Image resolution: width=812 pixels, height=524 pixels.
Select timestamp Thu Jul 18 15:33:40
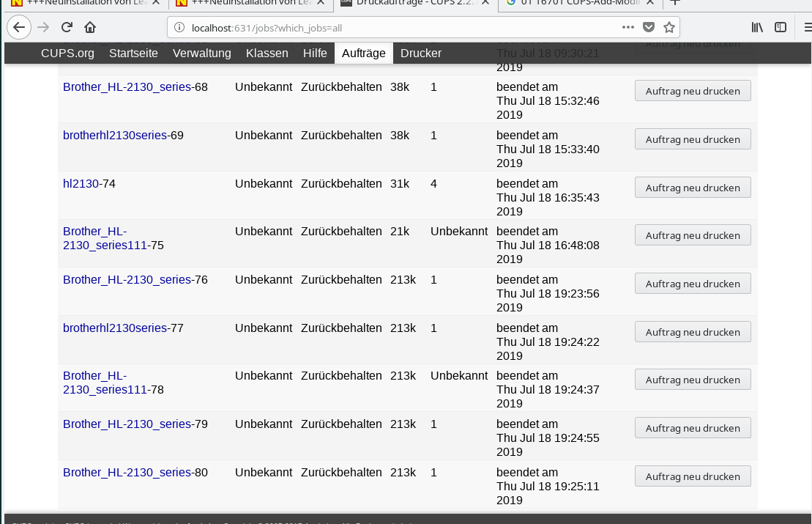coord(548,150)
